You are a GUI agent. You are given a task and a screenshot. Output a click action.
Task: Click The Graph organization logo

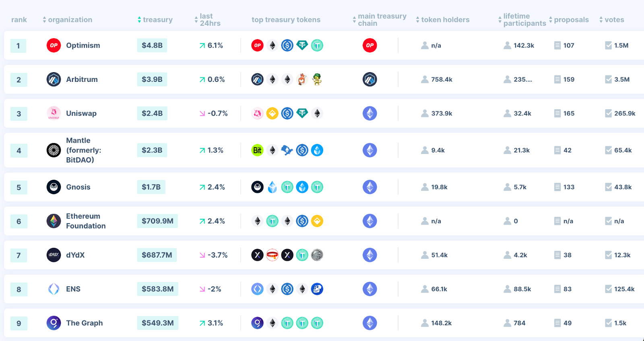tap(54, 323)
